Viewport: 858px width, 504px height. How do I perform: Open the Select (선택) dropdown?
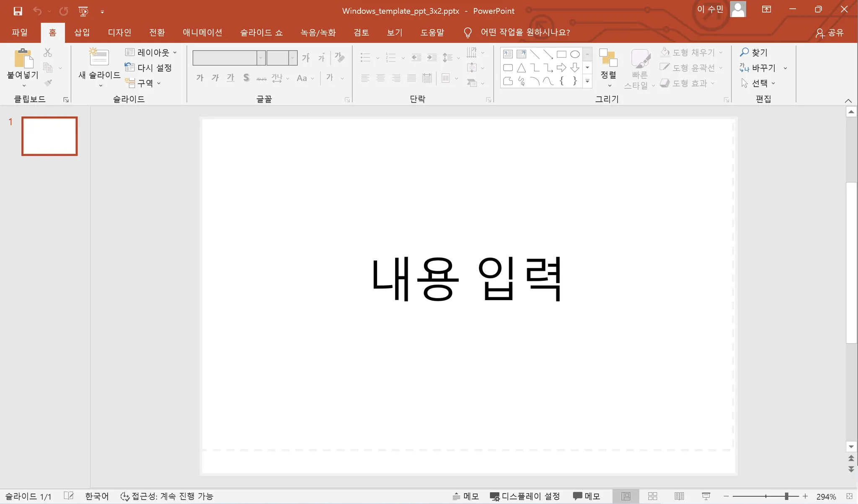coord(759,83)
